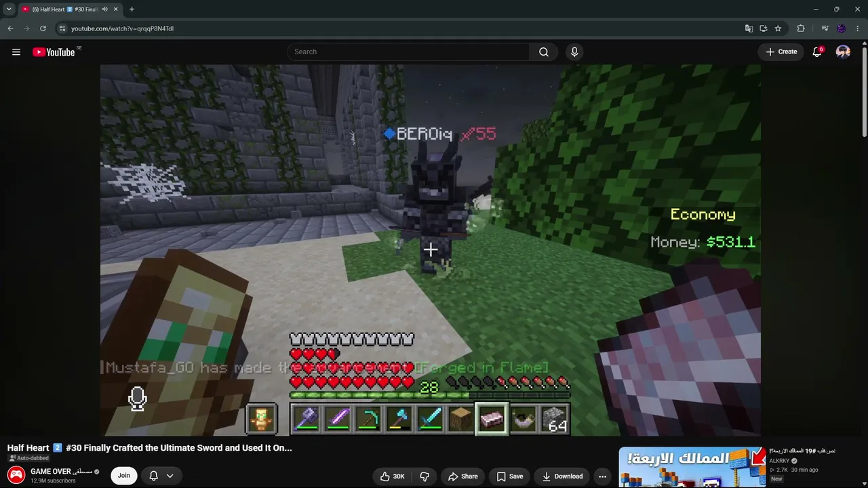Visit the GAME OVER channel name link
868x488 pixels.
[x=61, y=472]
